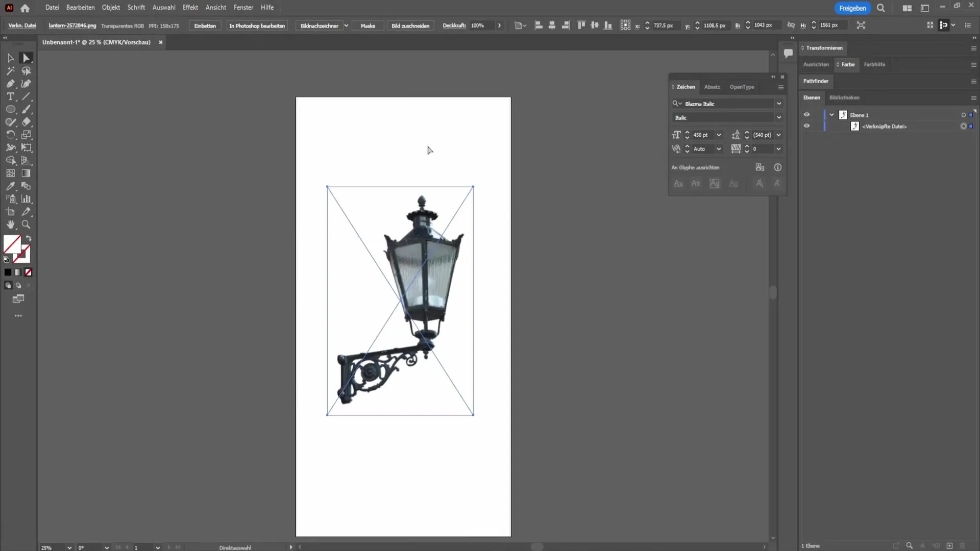Select the Rotate tool
Image resolution: width=980 pixels, height=551 pixels.
coord(10,135)
